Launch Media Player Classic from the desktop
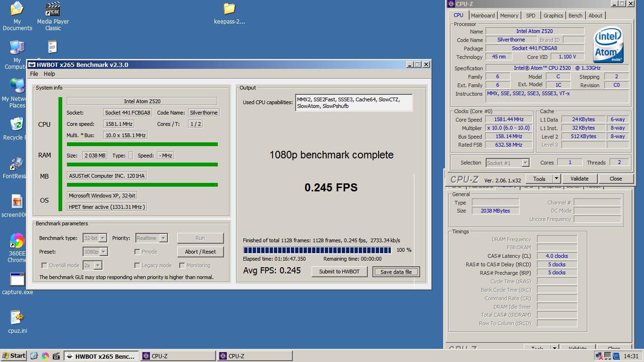 pos(53,16)
